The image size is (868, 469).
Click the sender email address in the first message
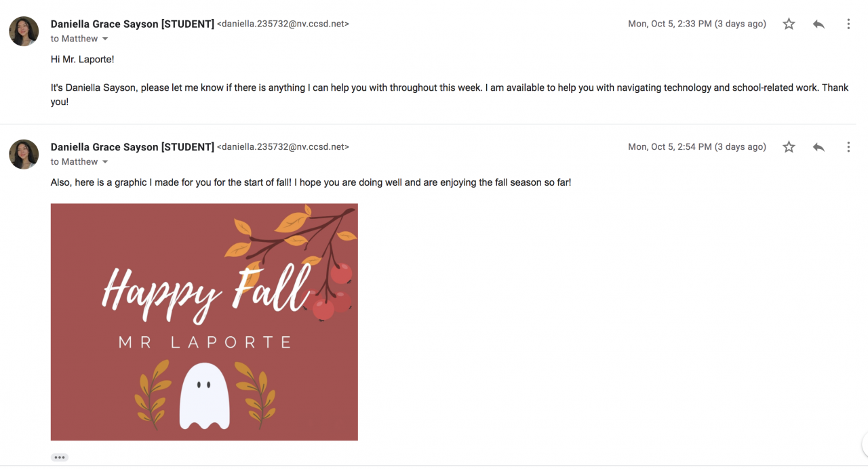tap(283, 24)
